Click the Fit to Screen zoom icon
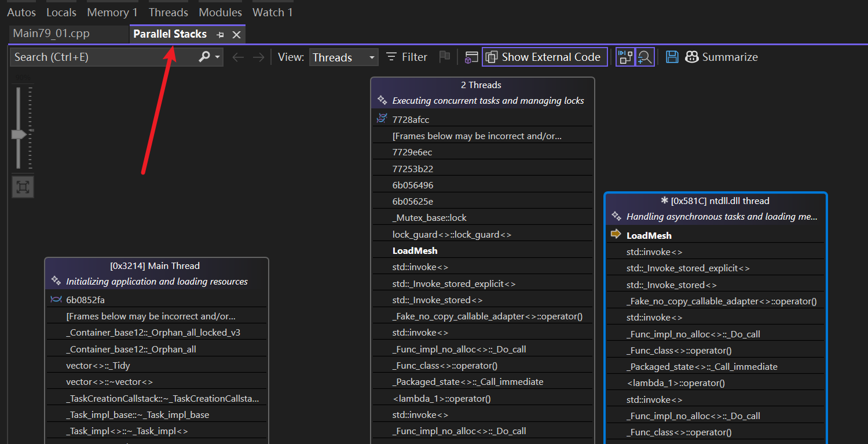This screenshot has height=444, width=868. (23, 187)
